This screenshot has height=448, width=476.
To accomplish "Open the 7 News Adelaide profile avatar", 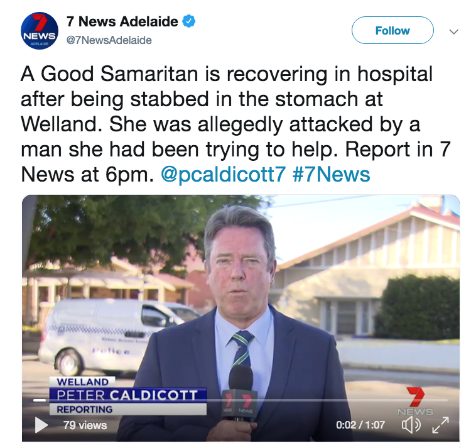I will point(40,31).
